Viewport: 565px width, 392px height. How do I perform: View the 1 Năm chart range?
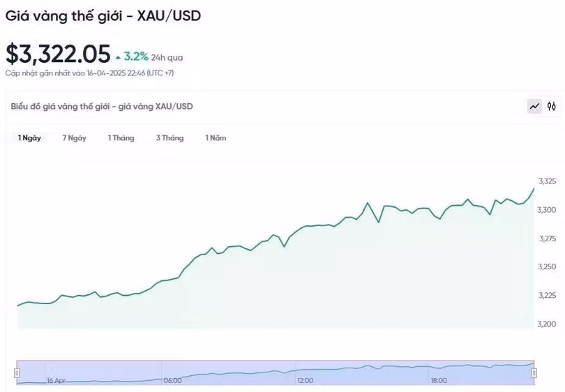click(x=216, y=138)
